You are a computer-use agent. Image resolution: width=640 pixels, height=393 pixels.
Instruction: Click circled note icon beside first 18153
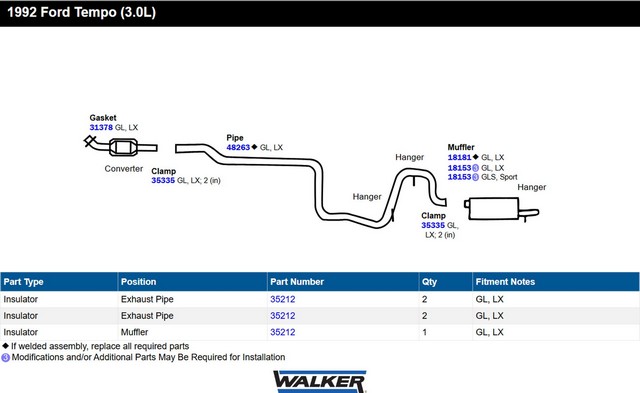point(475,168)
